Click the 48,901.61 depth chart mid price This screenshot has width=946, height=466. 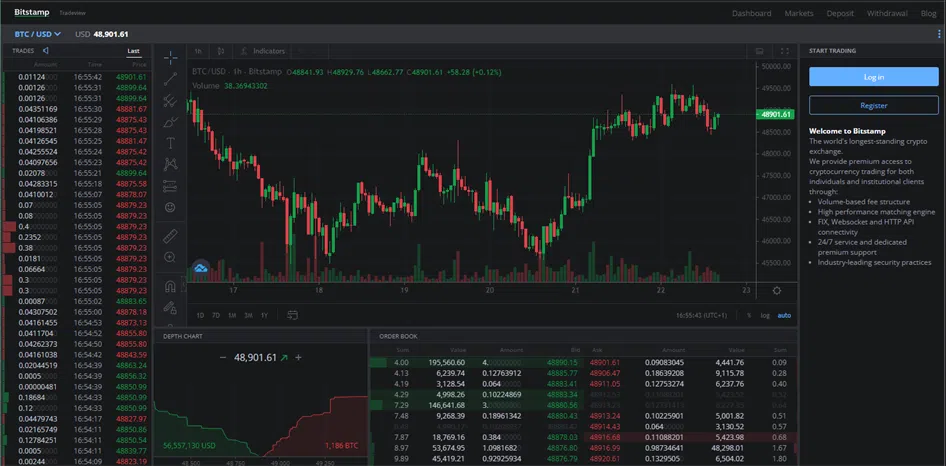255,357
